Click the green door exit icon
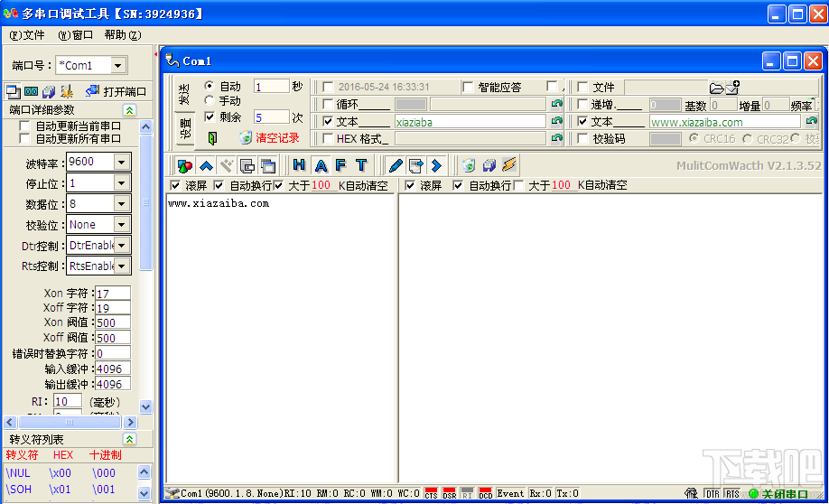 coord(212,138)
